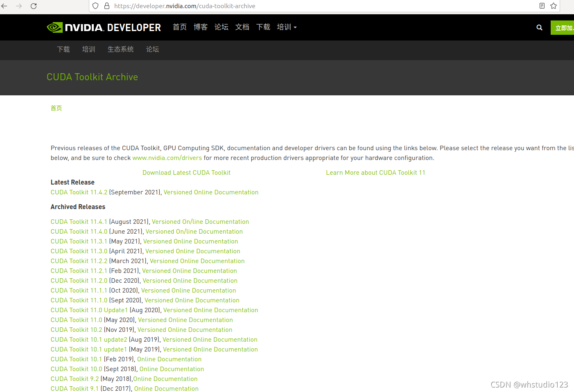Open CUDA Toolkit 10.1 update1 link
The height and width of the screenshot is (392, 574).
[x=89, y=349]
